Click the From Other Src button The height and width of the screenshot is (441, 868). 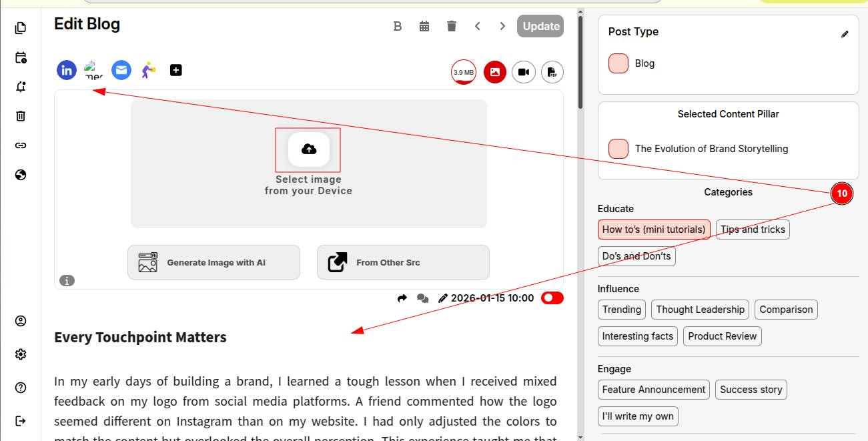403,262
